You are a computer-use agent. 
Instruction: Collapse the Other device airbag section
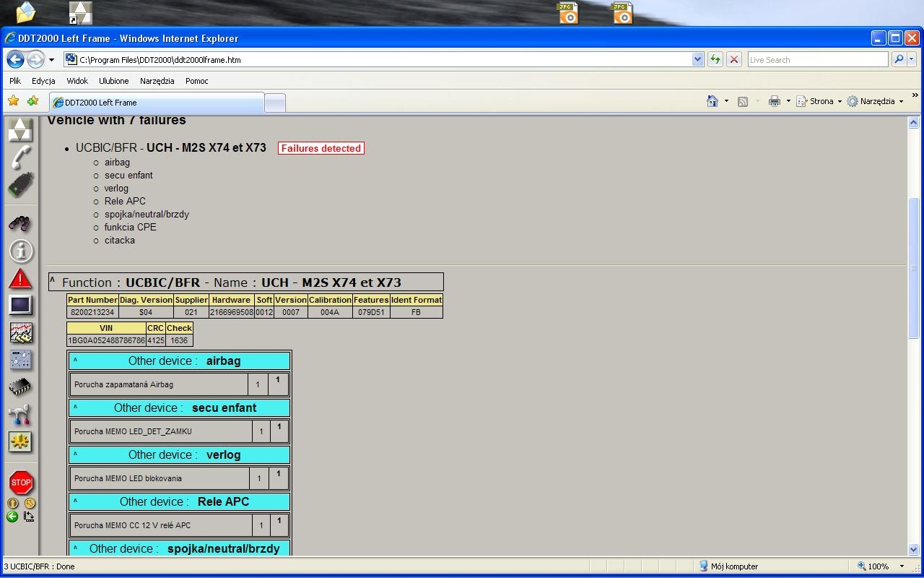(75, 361)
